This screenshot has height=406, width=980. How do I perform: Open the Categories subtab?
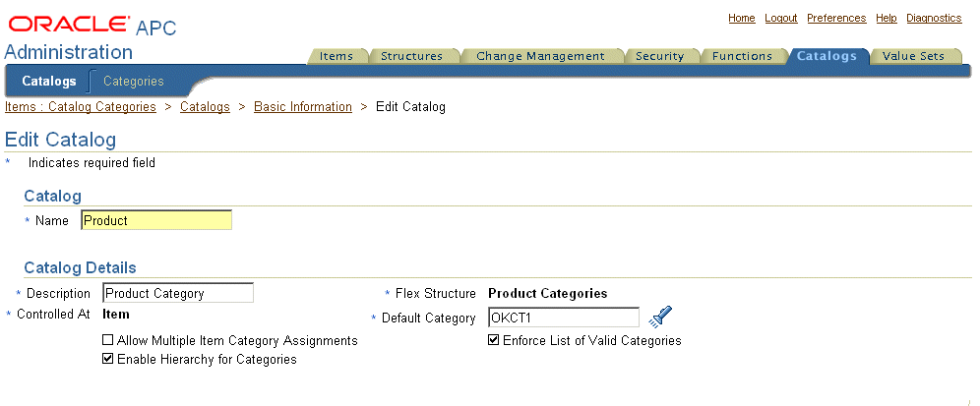[x=134, y=82]
